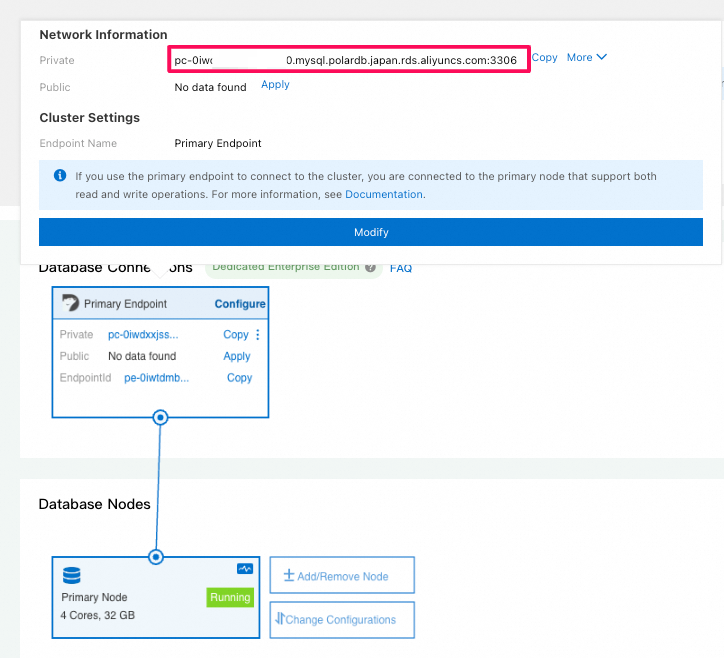
Task: Select the '4 Cores, 32 GB' text
Action: tap(98, 615)
